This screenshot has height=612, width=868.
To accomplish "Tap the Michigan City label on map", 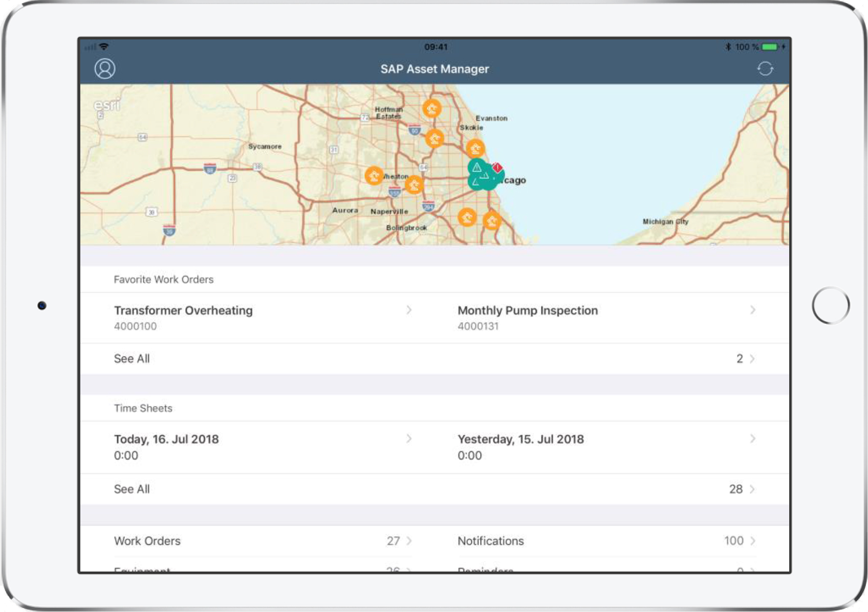I will [665, 221].
